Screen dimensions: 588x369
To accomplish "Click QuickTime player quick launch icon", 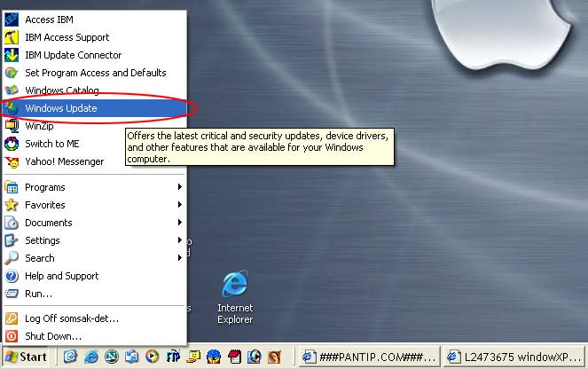I will click(255, 357).
